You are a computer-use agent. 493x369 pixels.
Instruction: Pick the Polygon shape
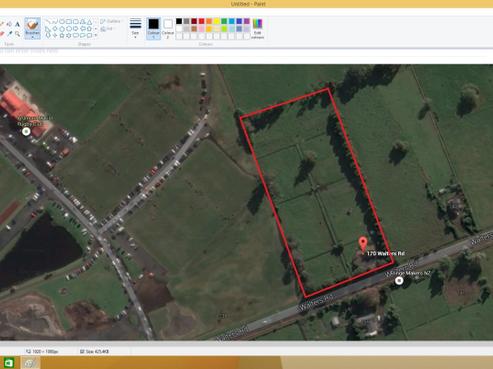click(82, 21)
